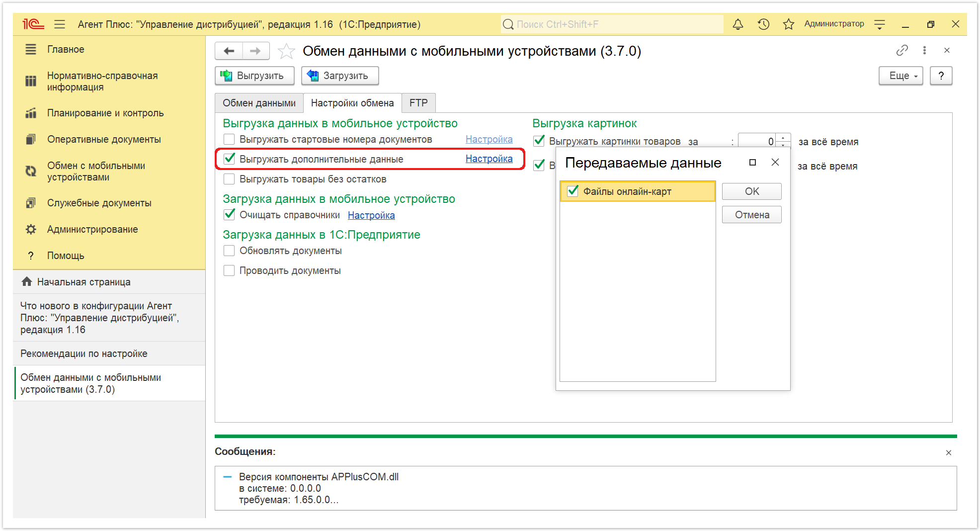Open service menu next to Администратор
Image resolution: width=980 pixels, height=531 pixels.
(880, 24)
